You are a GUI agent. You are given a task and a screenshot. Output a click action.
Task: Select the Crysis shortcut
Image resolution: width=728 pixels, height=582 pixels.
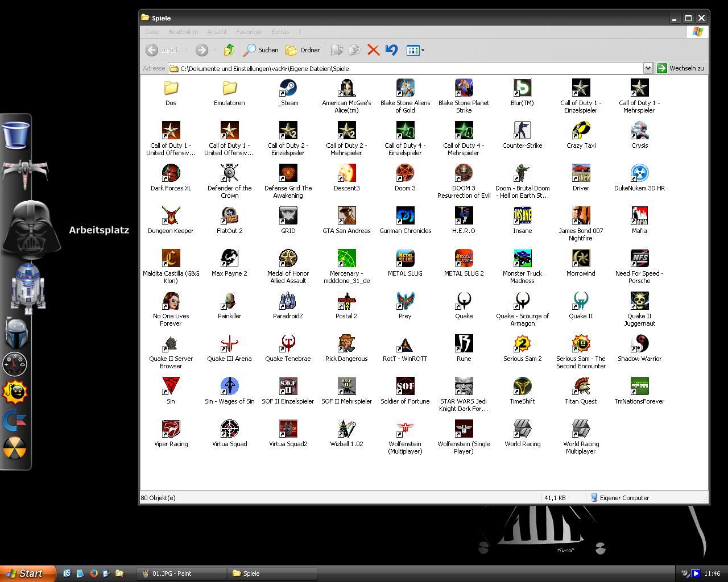click(639, 131)
